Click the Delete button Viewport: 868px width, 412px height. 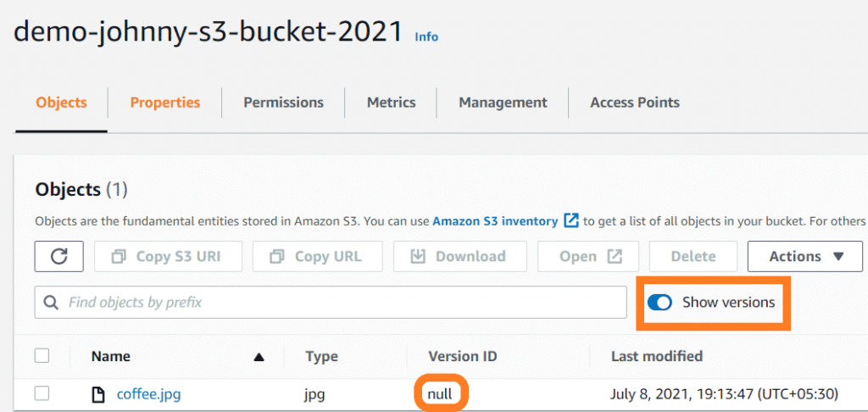pyautogui.click(x=693, y=256)
